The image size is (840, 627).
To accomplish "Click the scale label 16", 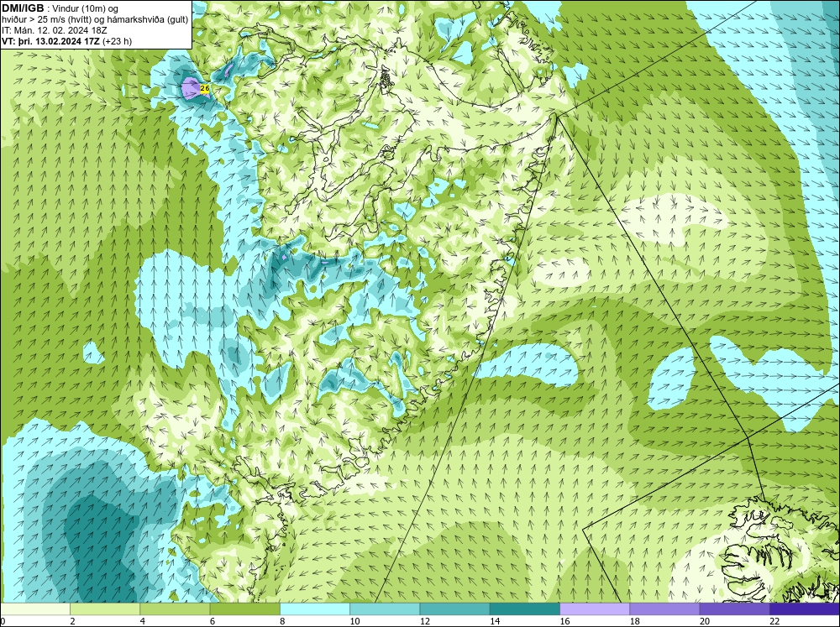I will [x=564, y=621].
